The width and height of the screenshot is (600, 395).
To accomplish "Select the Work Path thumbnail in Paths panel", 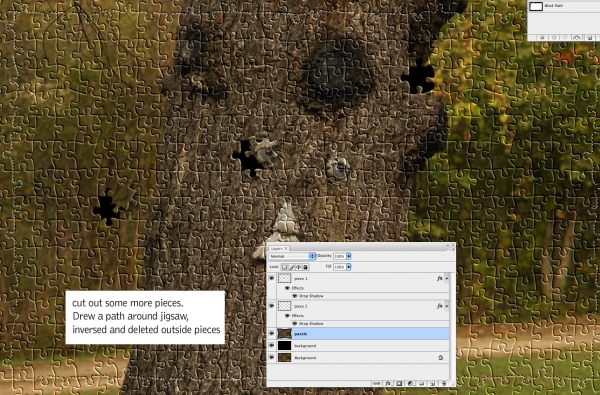I will [x=536, y=6].
